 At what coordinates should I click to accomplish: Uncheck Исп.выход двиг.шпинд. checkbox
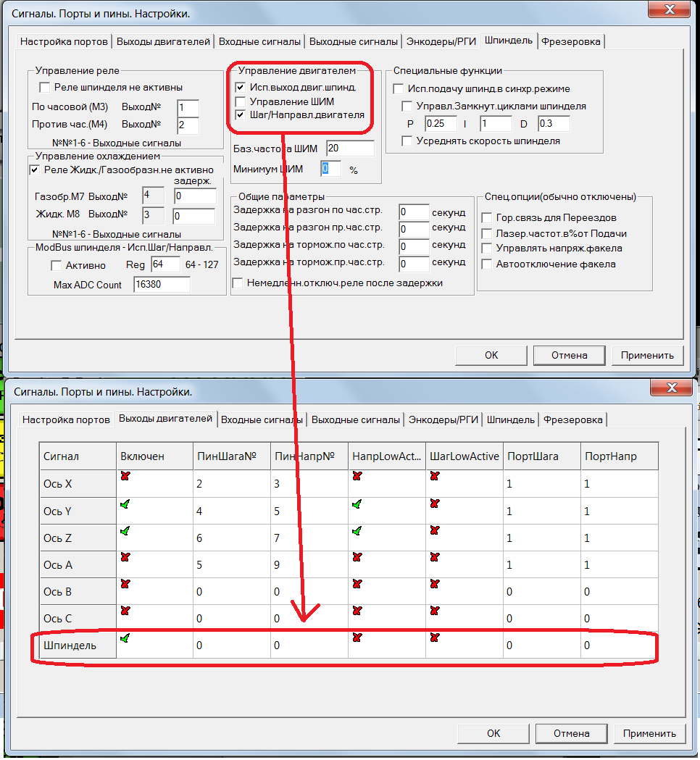(x=240, y=87)
